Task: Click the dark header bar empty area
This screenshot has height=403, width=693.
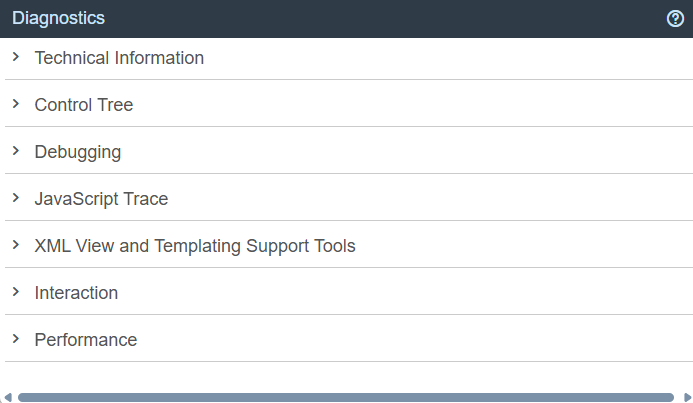Action: point(385,19)
